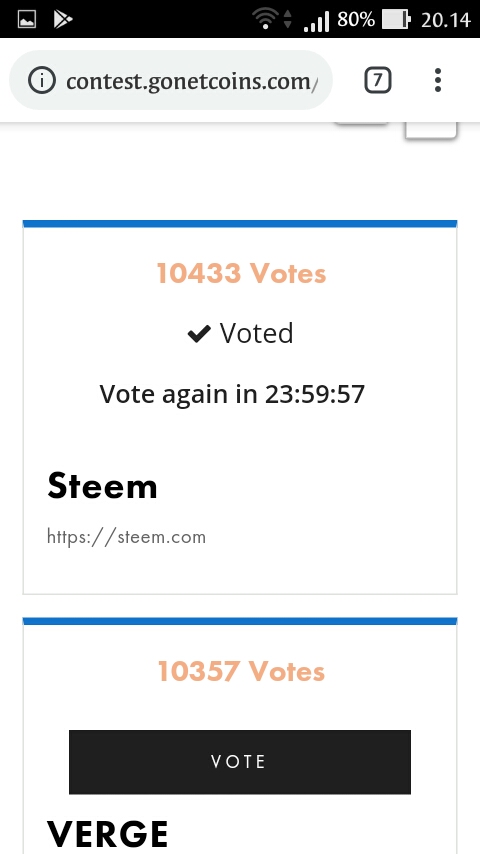Tap the battery icon in status bar

click(x=396, y=20)
